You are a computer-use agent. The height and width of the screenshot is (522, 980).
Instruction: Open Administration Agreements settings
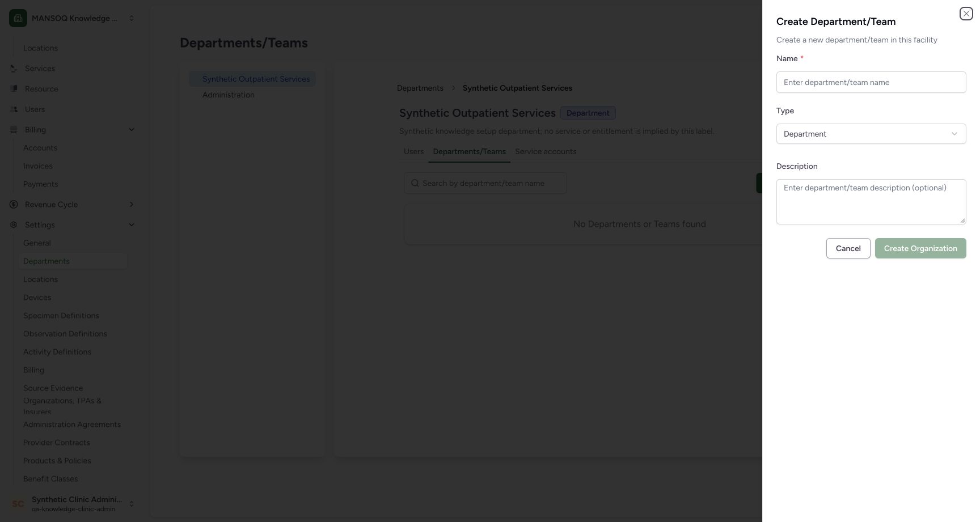pos(72,425)
